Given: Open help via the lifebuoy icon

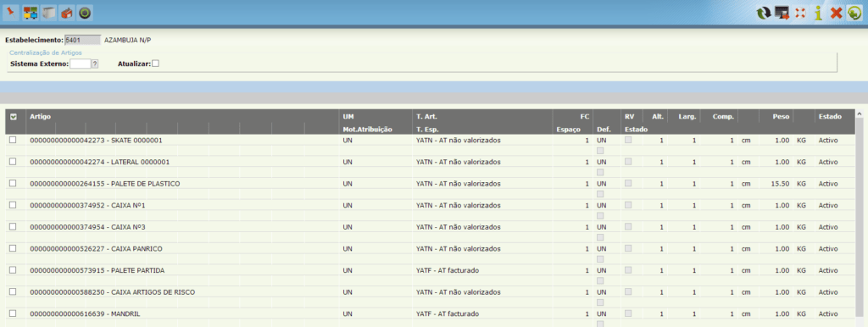Looking at the screenshot, I should pyautogui.click(x=800, y=14).
